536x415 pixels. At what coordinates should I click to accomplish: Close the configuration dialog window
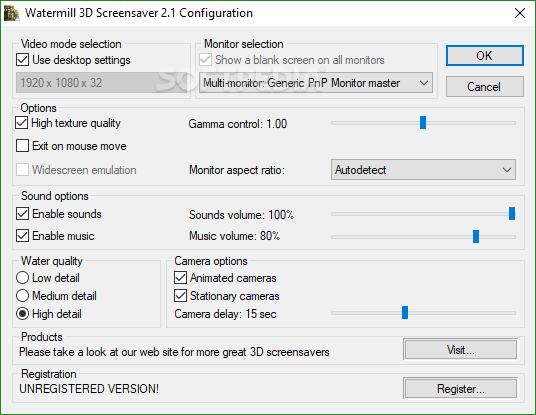pos(520,13)
